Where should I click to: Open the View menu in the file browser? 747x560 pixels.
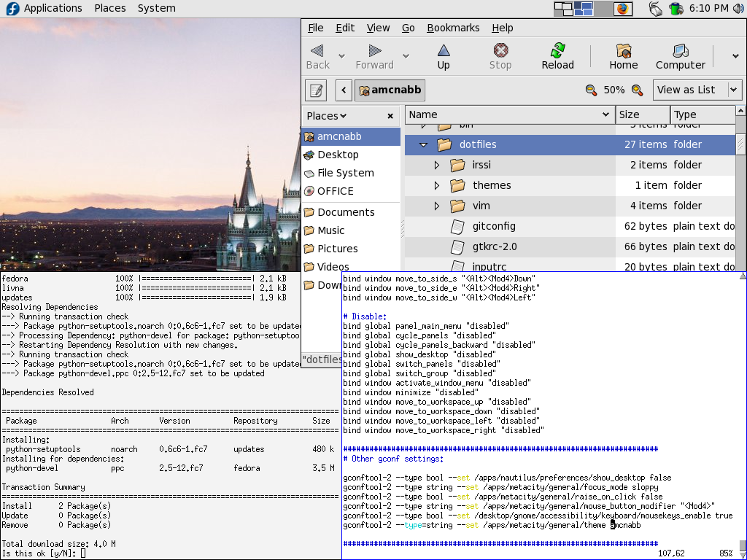pos(379,28)
